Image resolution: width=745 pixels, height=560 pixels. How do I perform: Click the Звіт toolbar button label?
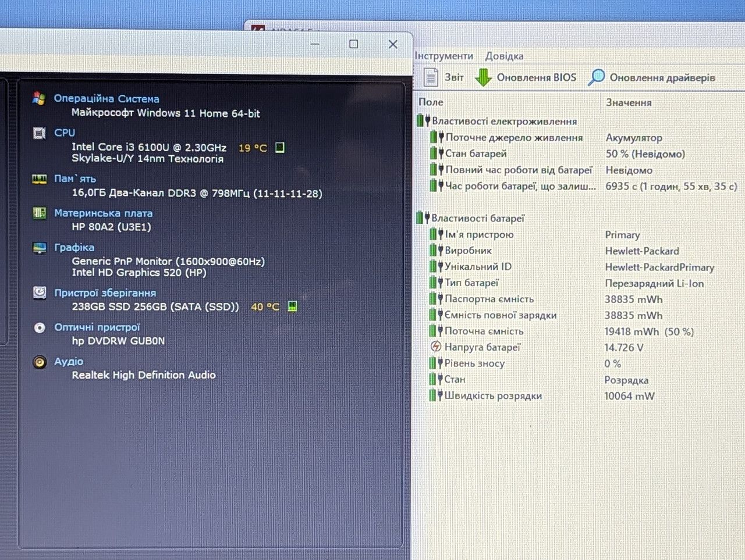click(x=454, y=77)
